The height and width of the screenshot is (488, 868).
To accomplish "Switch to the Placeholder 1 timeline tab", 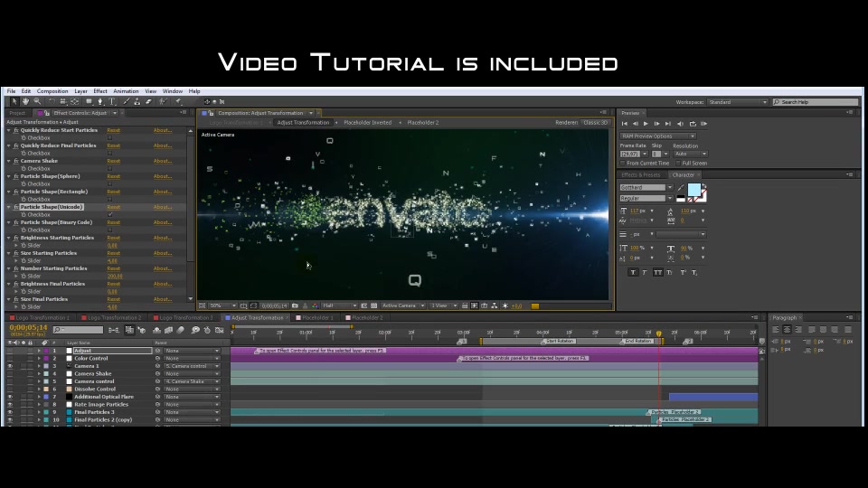I will tap(317, 318).
